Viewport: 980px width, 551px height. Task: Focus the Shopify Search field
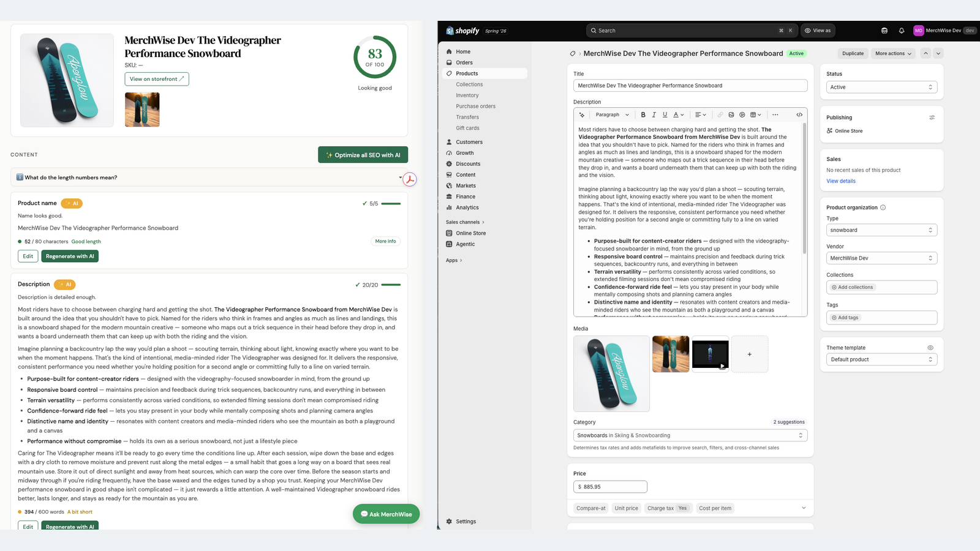[692, 31]
